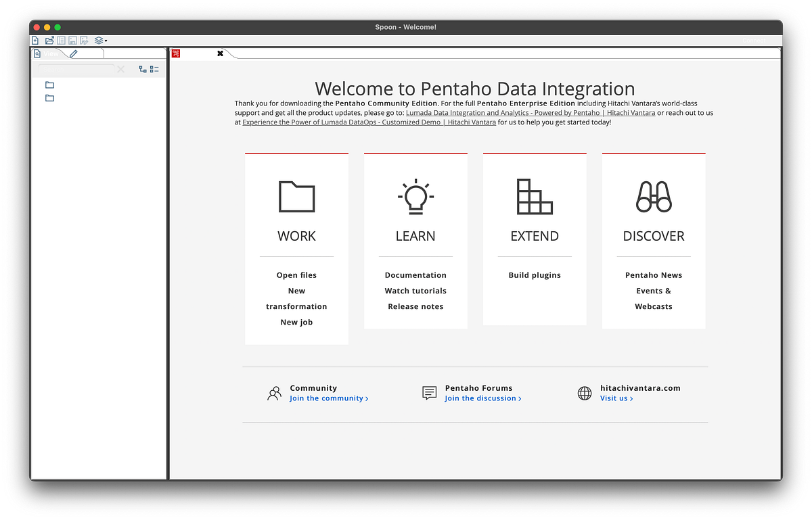Toggle the list view display mode
This screenshot has height=520, width=812.
tap(154, 68)
